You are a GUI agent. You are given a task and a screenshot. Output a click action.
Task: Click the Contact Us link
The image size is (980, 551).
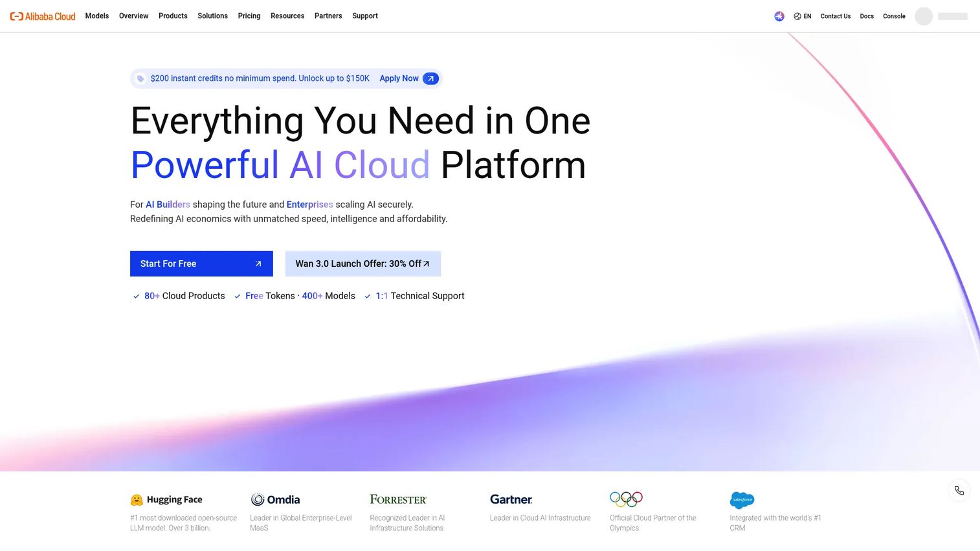836,16
